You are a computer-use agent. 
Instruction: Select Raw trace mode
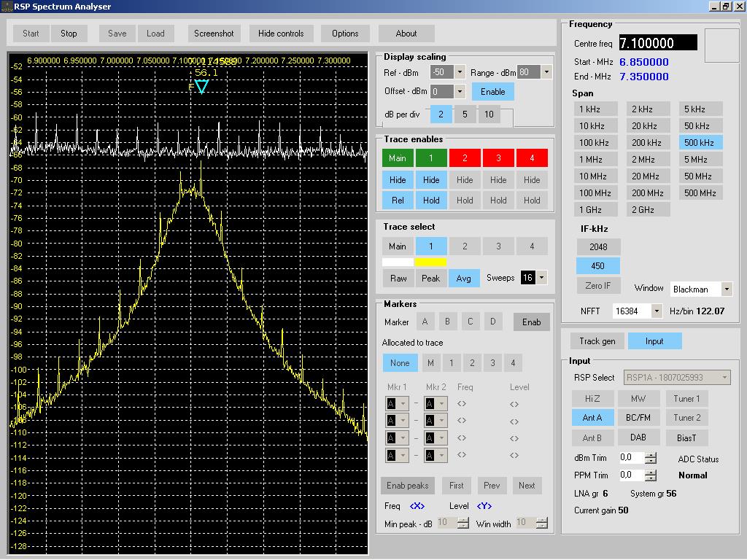click(398, 279)
